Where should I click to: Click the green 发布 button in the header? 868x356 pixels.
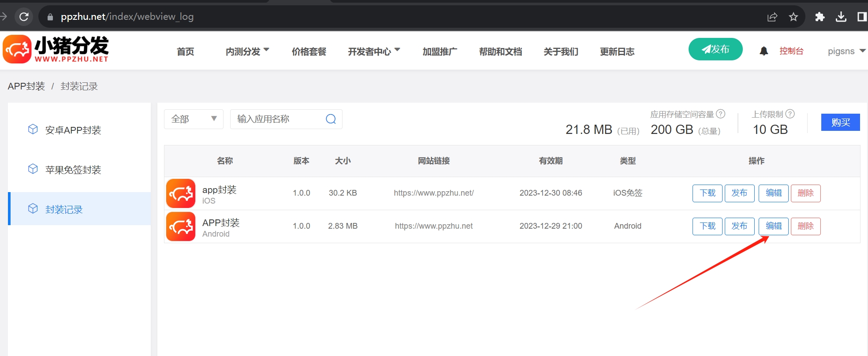tap(715, 49)
